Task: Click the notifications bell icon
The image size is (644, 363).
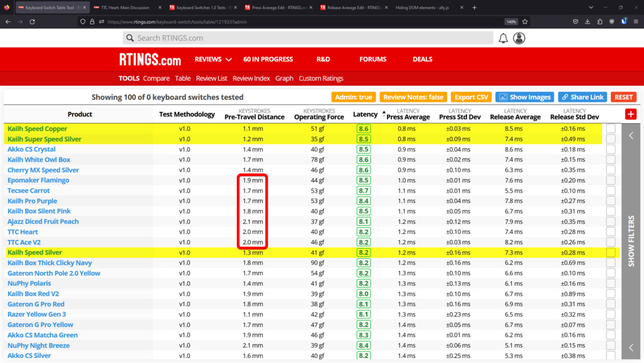Action: (x=503, y=38)
